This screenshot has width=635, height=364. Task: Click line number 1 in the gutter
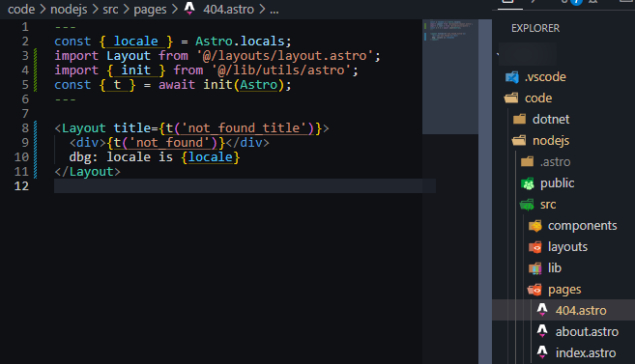click(x=25, y=27)
